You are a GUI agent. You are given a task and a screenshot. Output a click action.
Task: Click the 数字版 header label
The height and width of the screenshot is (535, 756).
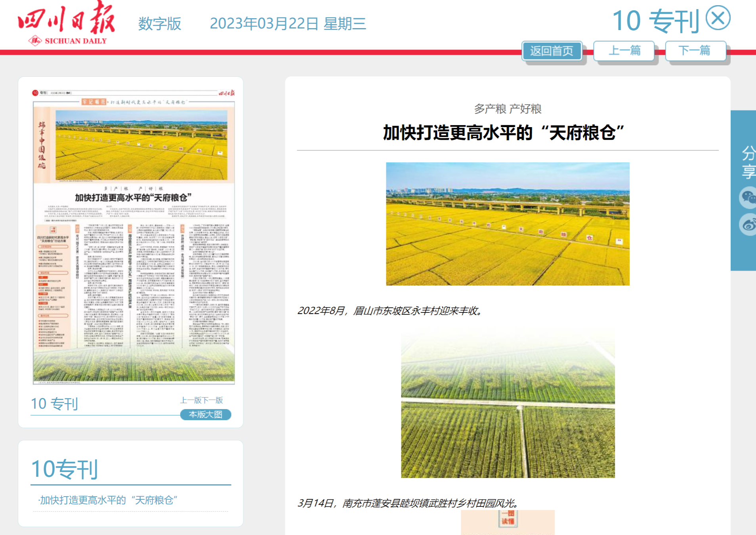(160, 24)
